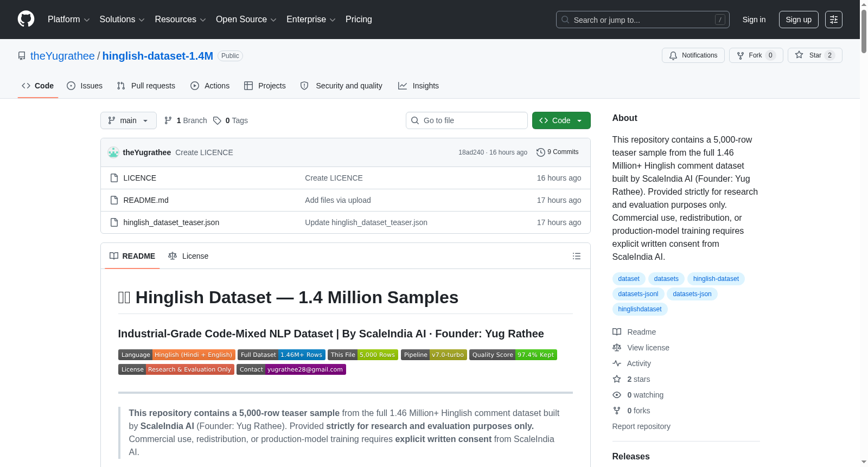This screenshot has height=467, width=868.
Task: Open the datasets-json topic tag
Action: [x=692, y=294]
